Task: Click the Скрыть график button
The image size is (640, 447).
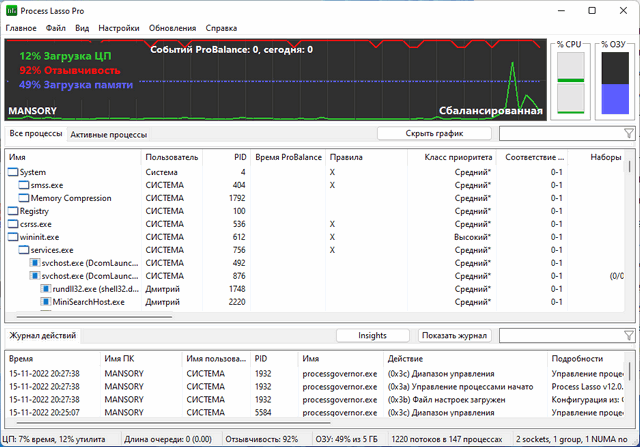Action: coord(433,133)
